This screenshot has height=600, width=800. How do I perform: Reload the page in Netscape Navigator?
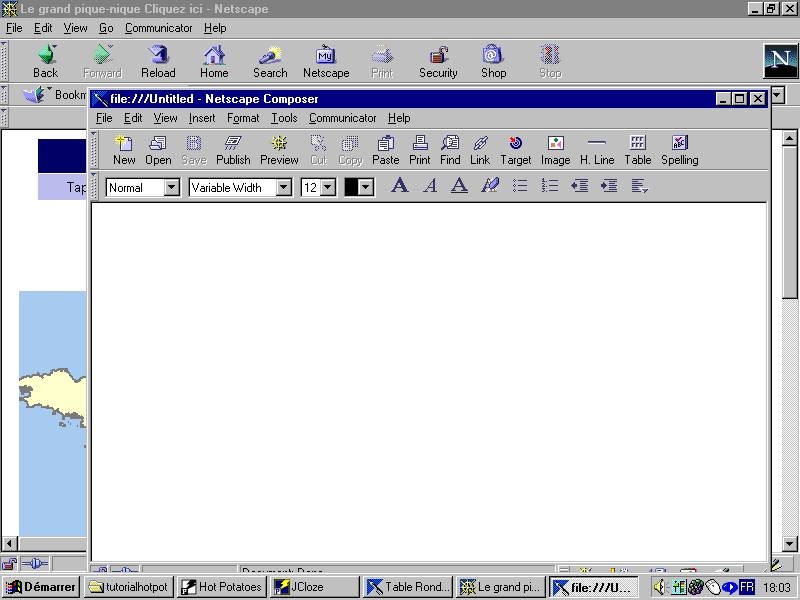(158, 61)
